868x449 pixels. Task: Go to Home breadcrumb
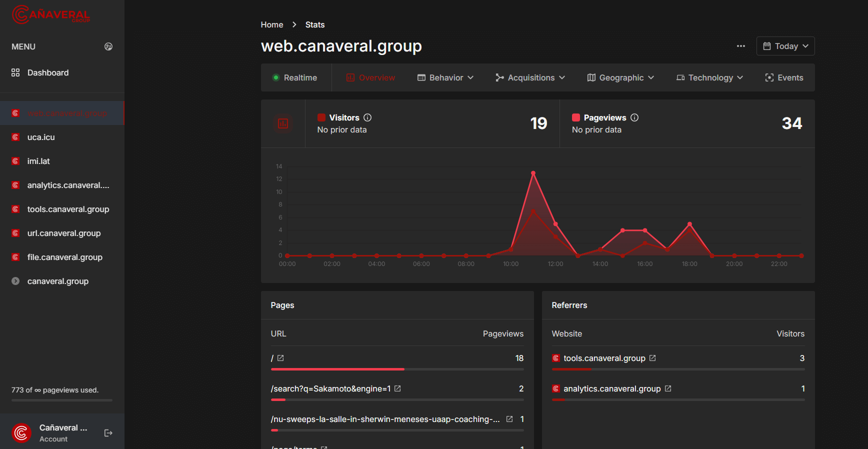point(272,24)
